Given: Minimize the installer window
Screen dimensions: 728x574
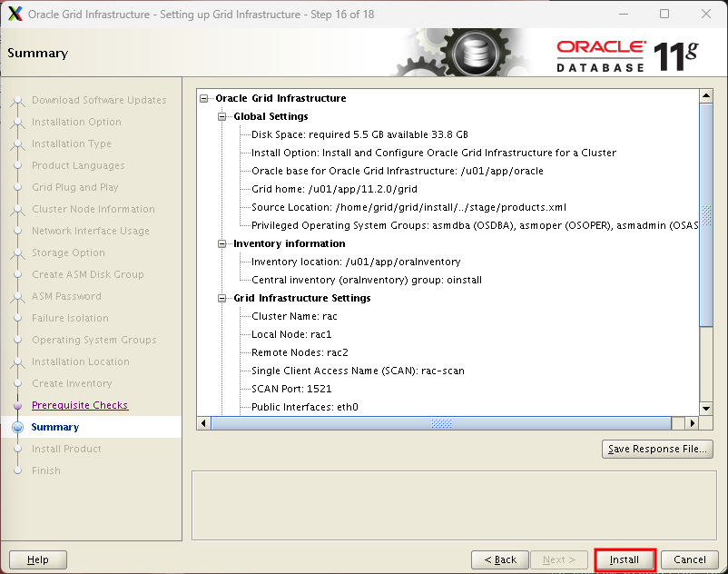Looking at the screenshot, I should (x=624, y=14).
